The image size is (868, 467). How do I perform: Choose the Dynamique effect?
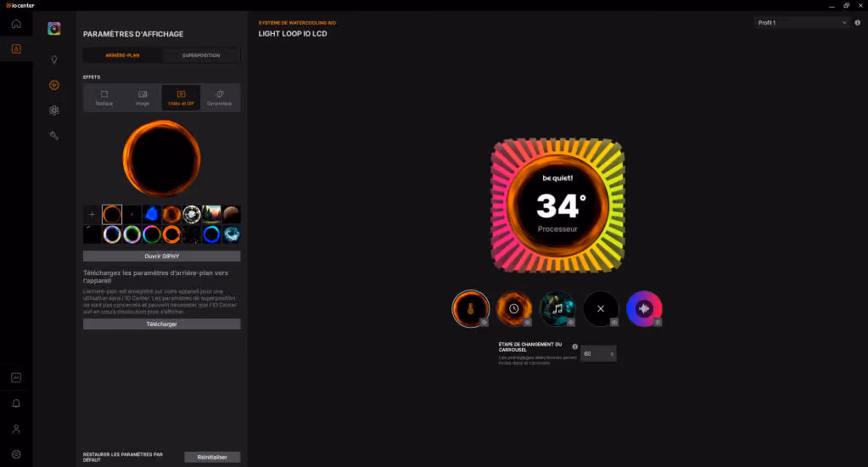[220, 98]
